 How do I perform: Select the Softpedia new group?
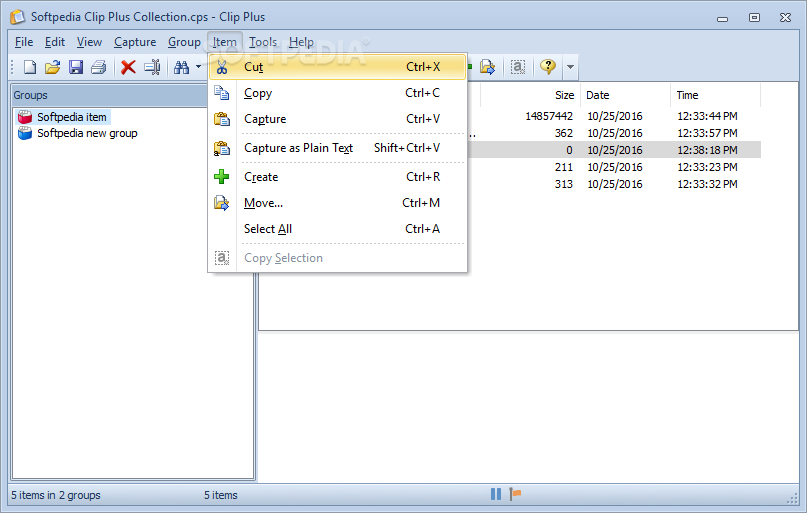(x=87, y=133)
